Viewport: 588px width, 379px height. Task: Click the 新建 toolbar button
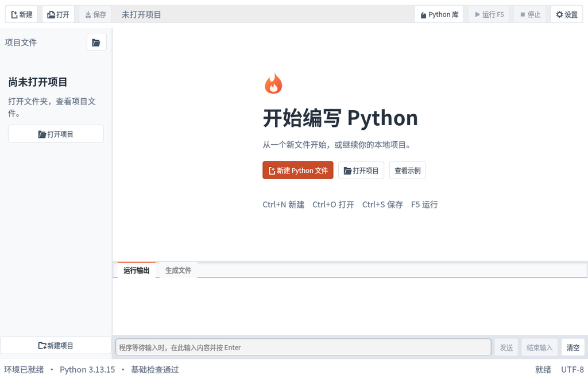coord(21,14)
